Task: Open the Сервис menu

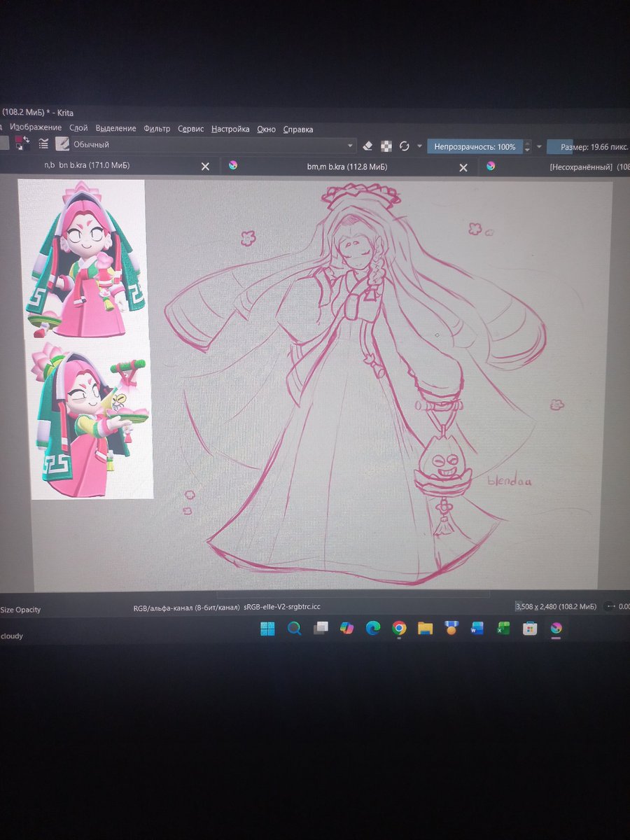Action: coord(190,129)
